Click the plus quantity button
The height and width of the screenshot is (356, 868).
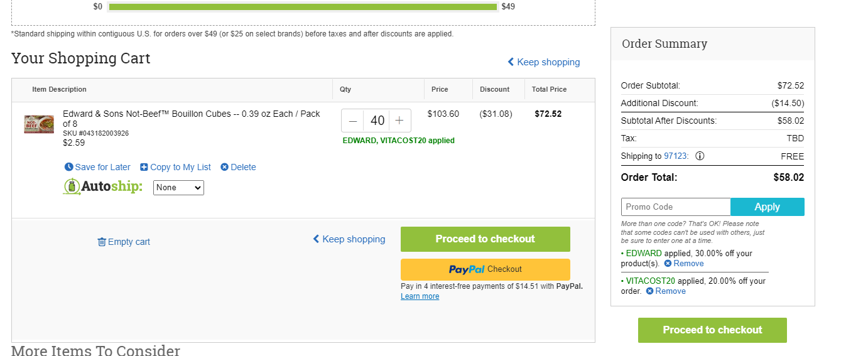399,121
